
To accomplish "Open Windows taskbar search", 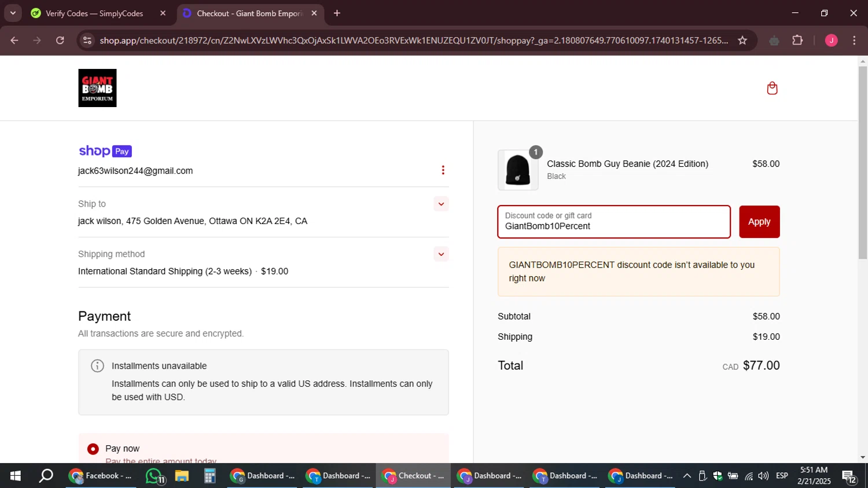I will click(x=46, y=476).
